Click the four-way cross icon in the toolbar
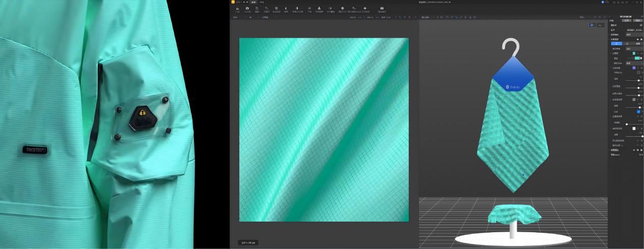644x249 pixels. pos(342,8)
